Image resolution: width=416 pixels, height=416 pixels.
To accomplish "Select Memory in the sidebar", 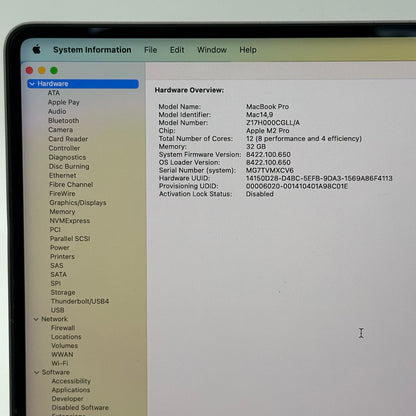I will click(62, 212).
